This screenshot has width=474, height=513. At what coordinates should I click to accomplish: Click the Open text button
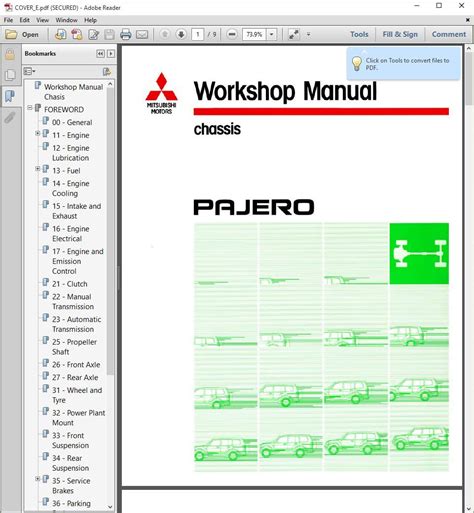point(30,35)
